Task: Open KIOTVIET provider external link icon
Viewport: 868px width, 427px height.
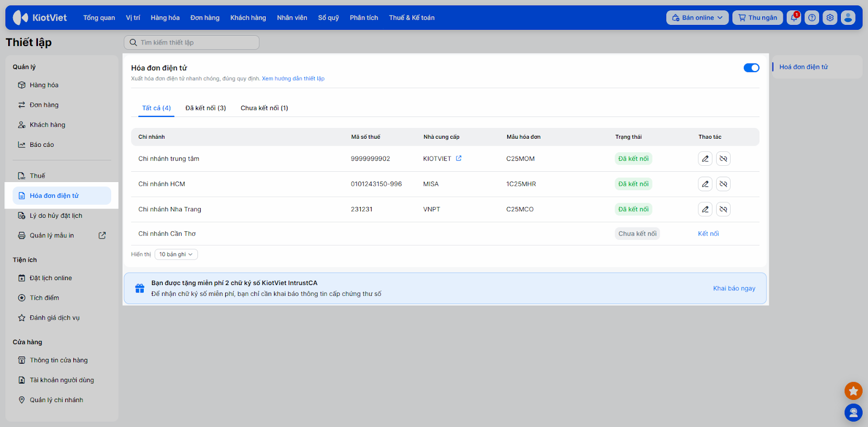Action: (x=458, y=158)
